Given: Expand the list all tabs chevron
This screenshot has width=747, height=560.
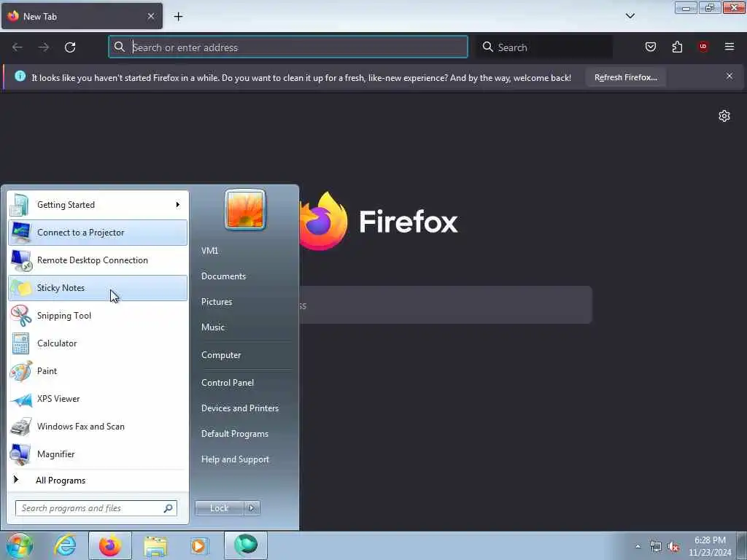Looking at the screenshot, I should pos(630,16).
